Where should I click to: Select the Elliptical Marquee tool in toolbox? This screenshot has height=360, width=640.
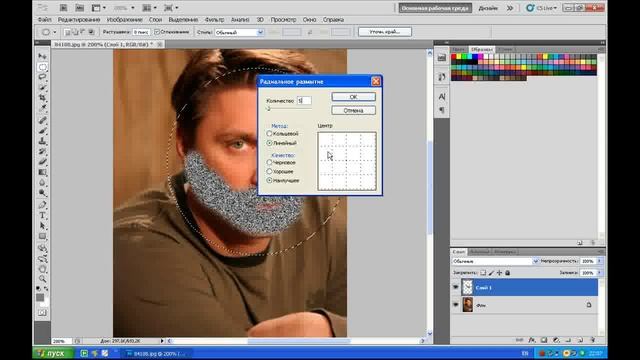pyautogui.click(x=42, y=67)
